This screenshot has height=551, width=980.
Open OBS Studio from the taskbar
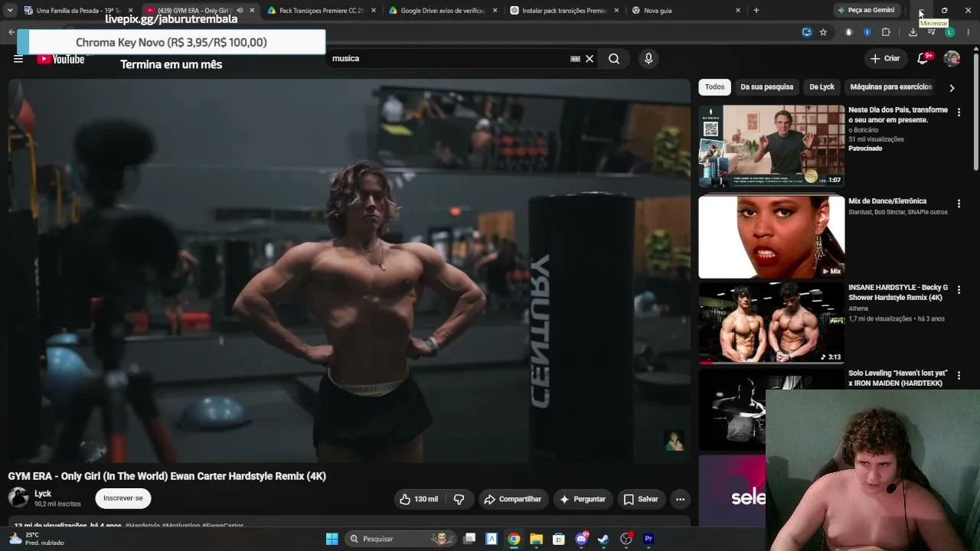tap(626, 539)
